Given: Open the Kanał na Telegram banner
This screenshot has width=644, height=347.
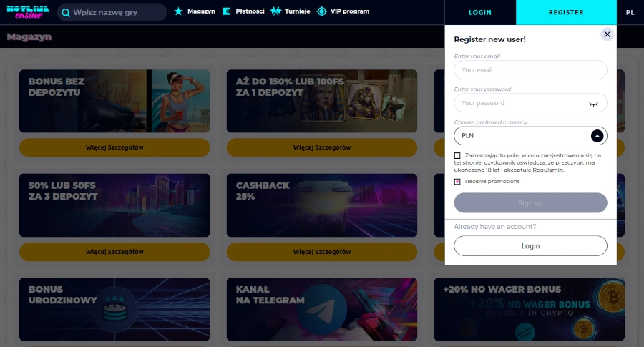Looking at the screenshot, I should (321, 309).
